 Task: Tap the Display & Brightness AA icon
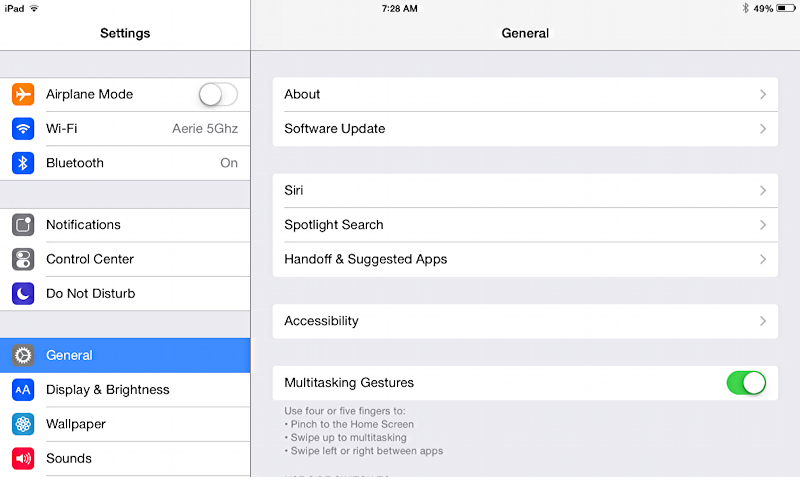(x=23, y=390)
